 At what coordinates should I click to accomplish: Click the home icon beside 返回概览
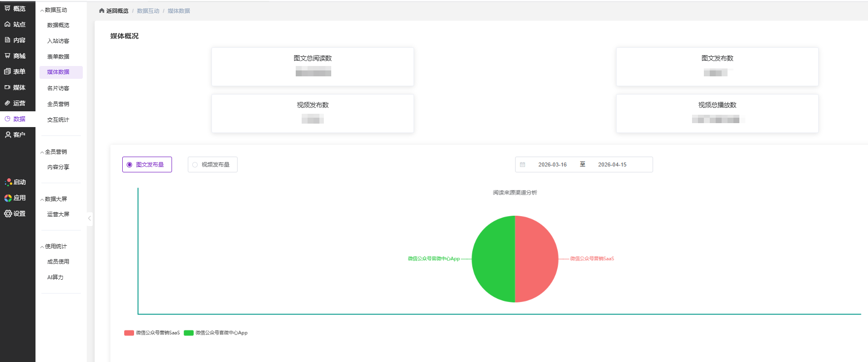coord(102,10)
